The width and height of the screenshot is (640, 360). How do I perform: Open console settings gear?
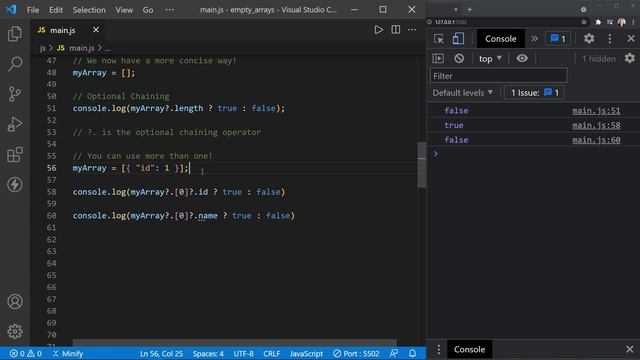tap(630, 58)
